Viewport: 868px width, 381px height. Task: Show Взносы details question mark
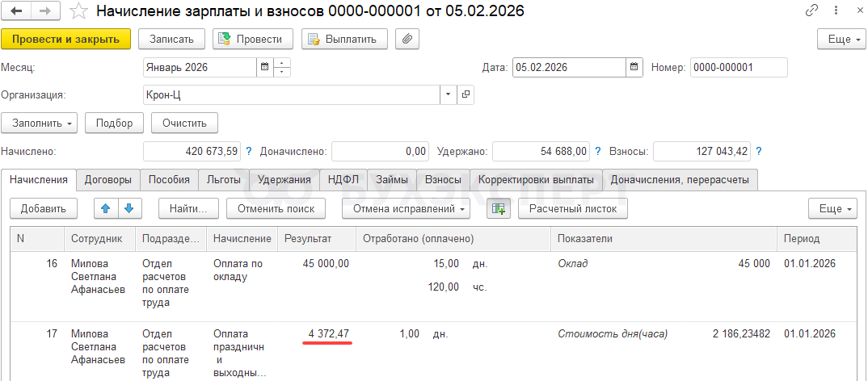coord(758,151)
